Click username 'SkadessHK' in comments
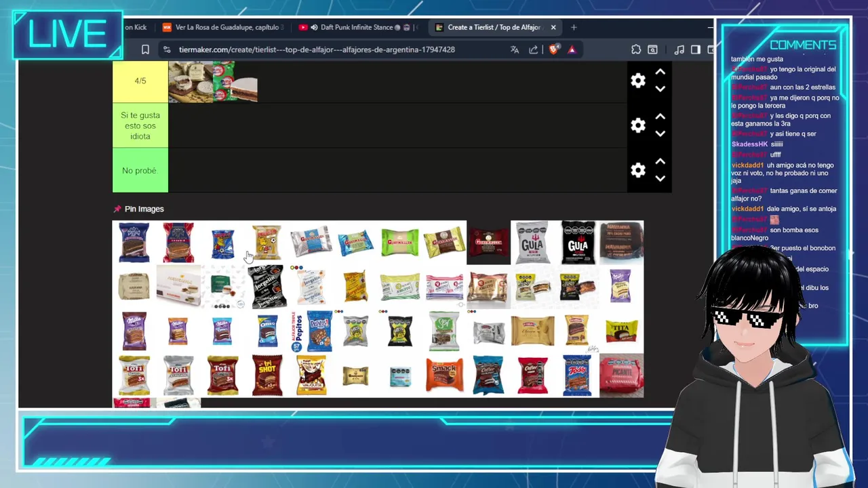Viewport: 868px width, 488px height. click(x=749, y=144)
